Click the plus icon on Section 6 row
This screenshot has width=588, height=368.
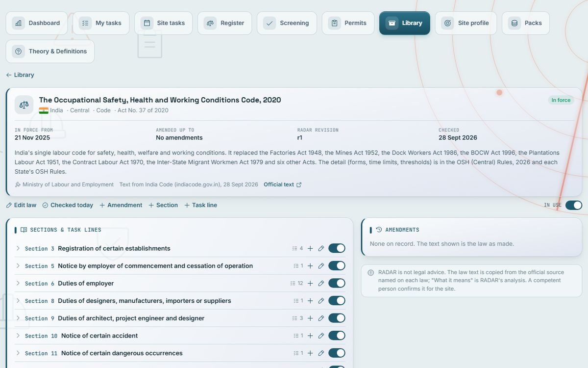(310, 283)
